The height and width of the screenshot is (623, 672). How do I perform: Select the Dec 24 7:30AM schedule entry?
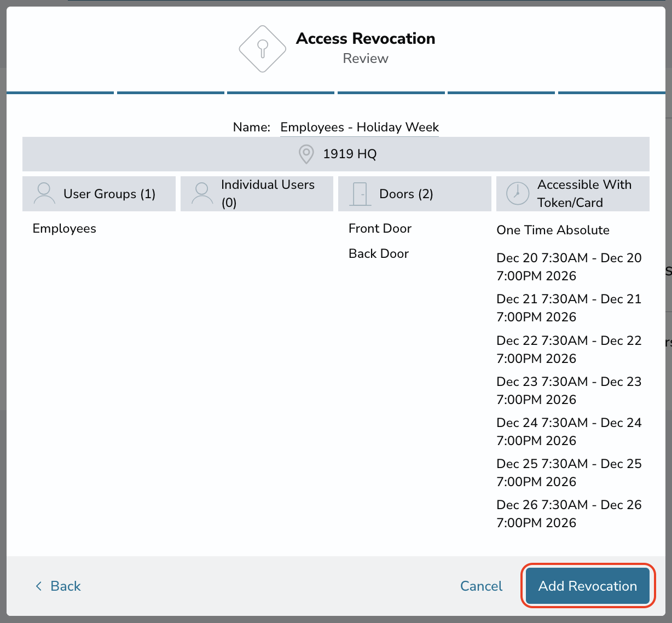(x=569, y=431)
